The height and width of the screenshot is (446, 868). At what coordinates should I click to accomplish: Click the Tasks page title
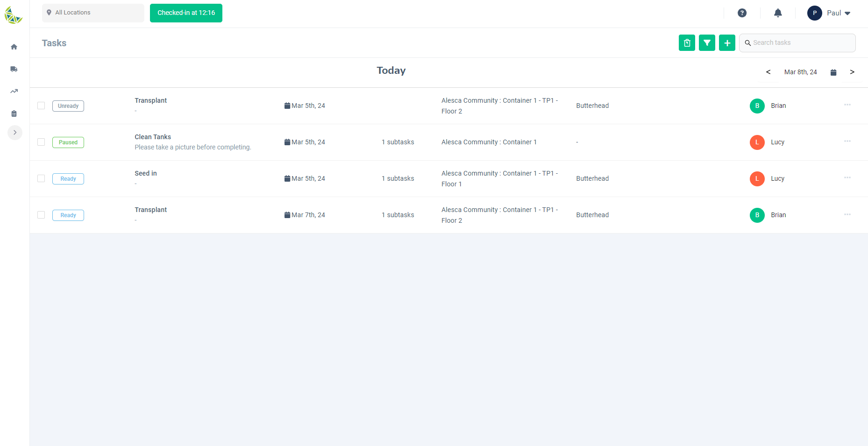[x=54, y=43]
